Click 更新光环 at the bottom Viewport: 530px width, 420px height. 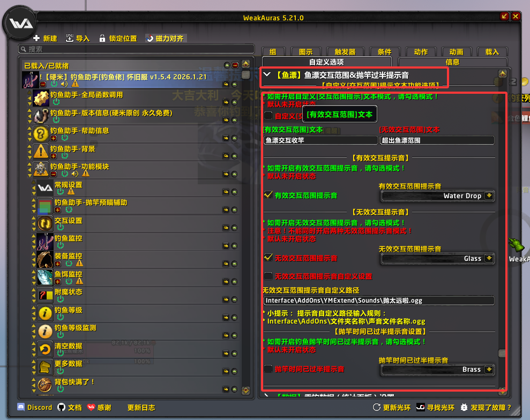(392, 407)
